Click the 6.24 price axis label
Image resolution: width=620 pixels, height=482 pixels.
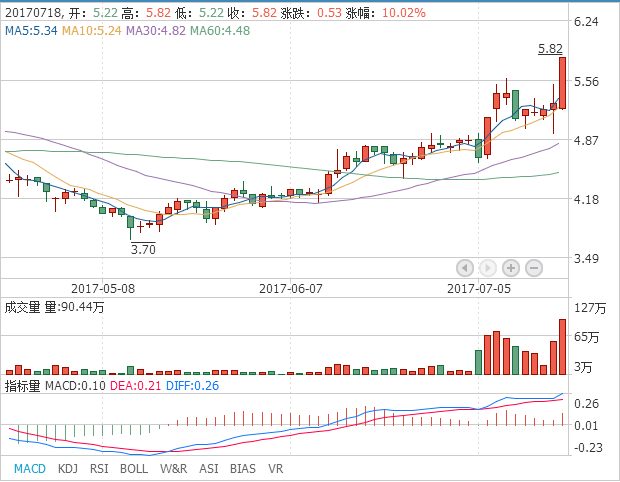586,22
